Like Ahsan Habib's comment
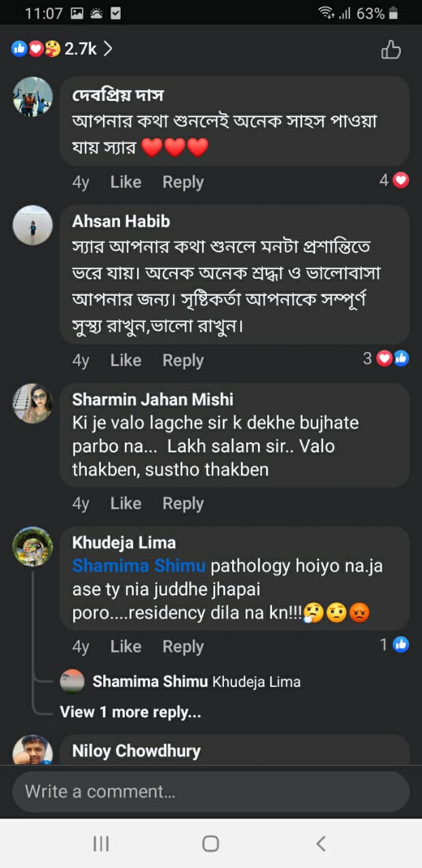 [x=126, y=360]
